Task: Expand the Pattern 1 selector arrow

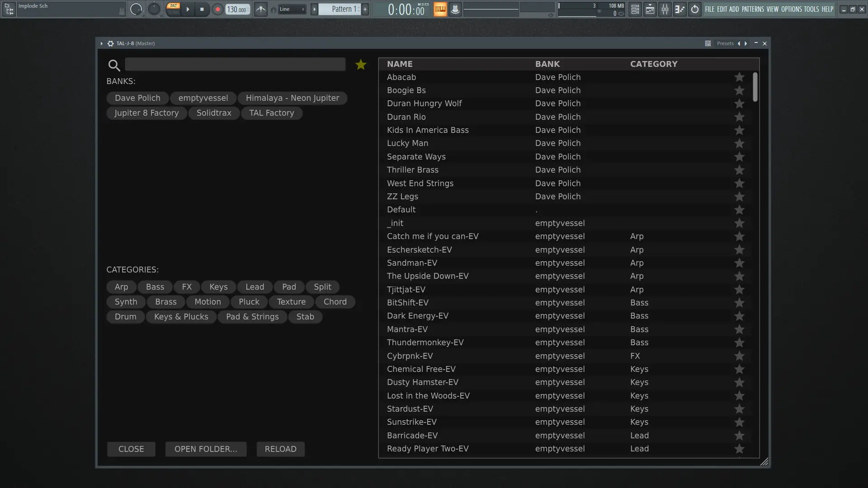Action: coord(314,9)
